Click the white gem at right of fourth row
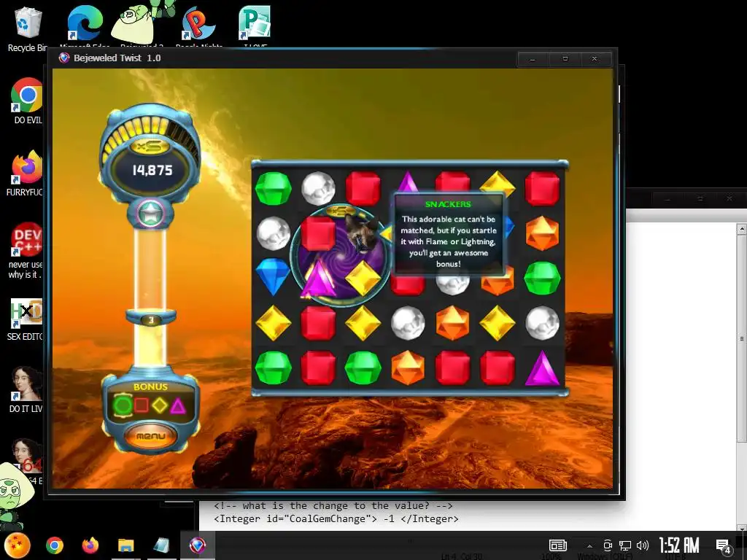Viewport: 747px width, 560px height. [x=542, y=323]
